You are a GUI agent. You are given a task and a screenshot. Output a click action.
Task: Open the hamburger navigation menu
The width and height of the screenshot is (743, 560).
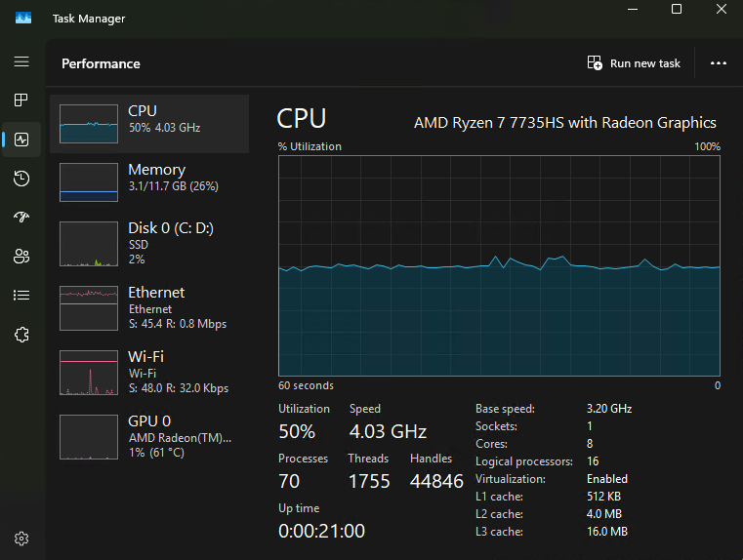[x=21, y=61]
